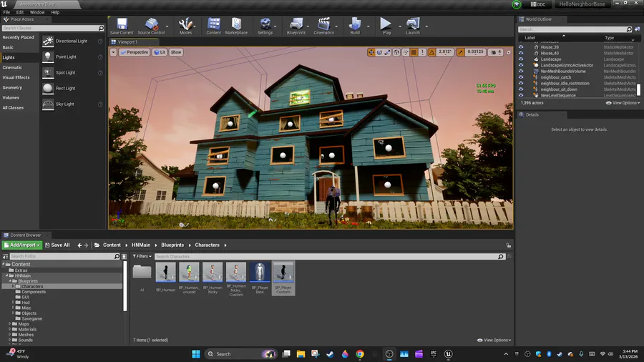The height and width of the screenshot is (362, 644).
Task: Add a Directional Light actor
Action: pyautogui.click(x=72, y=41)
